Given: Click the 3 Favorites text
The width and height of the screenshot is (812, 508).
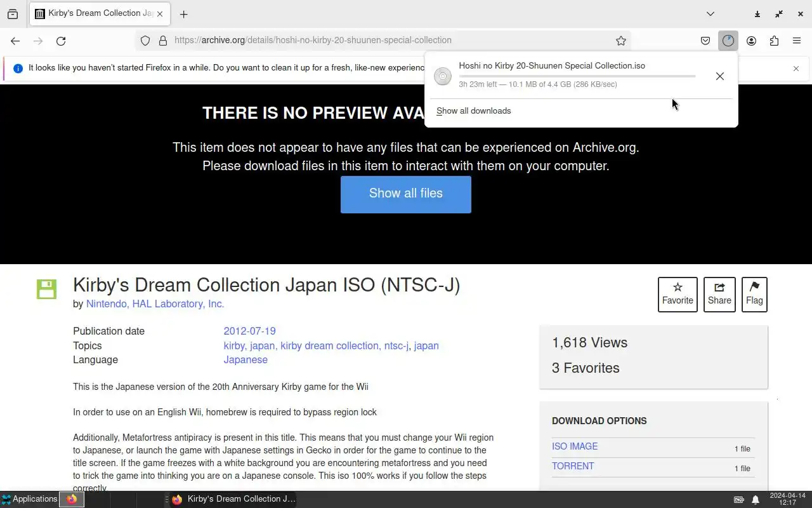Looking at the screenshot, I should [x=586, y=368].
